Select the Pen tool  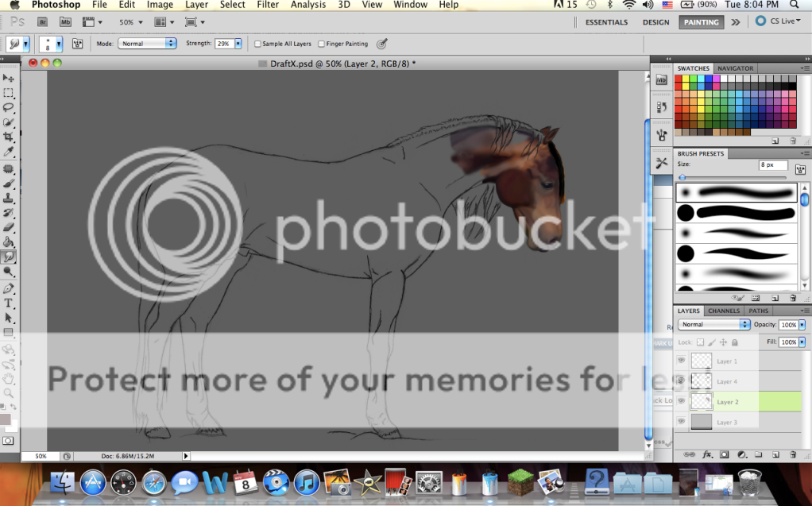point(9,288)
